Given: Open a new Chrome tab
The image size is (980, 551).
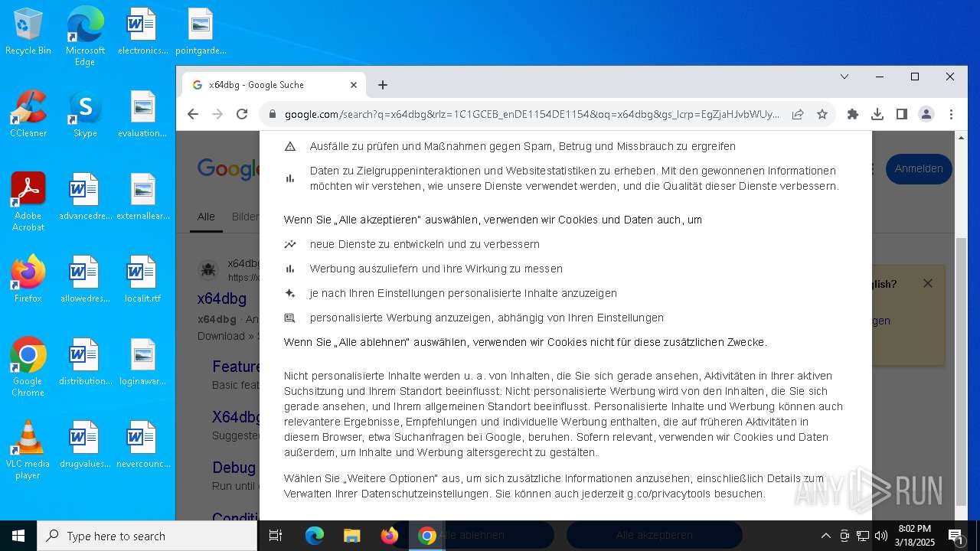Looking at the screenshot, I should tap(383, 85).
